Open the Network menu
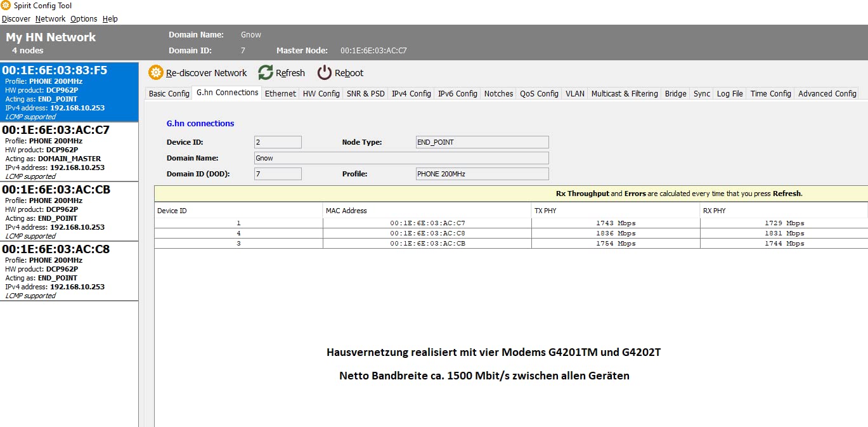Image resolution: width=868 pixels, height=427 pixels. (50, 19)
